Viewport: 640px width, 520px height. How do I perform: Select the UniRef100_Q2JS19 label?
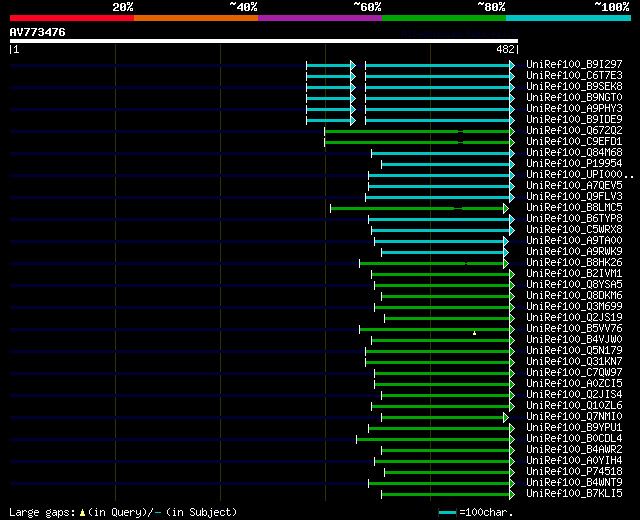[574, 318]
